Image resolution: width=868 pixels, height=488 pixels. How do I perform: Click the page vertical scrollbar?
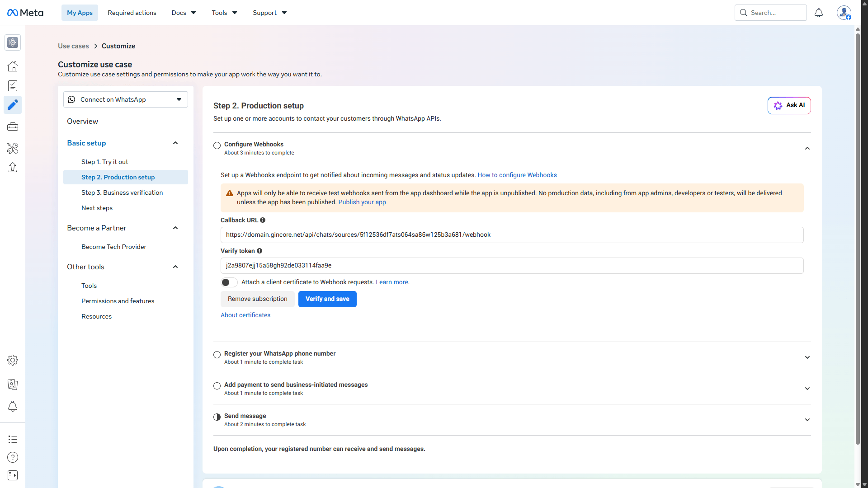tap(858, 239)
